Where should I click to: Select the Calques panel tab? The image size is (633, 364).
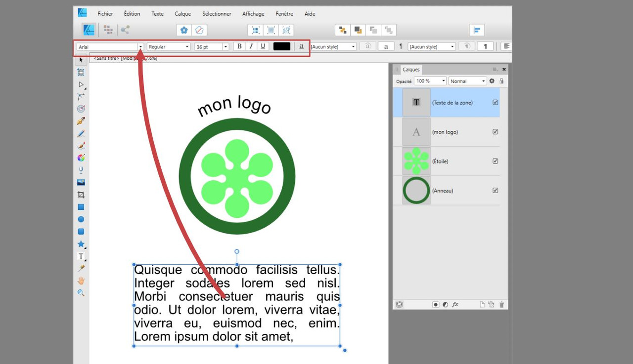(411, 70)
